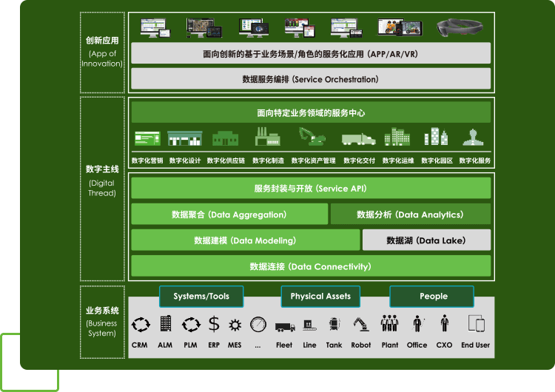The image size is (555, 392).
Task: Click the ERP dollar sign icon
Action: (214, 324)
